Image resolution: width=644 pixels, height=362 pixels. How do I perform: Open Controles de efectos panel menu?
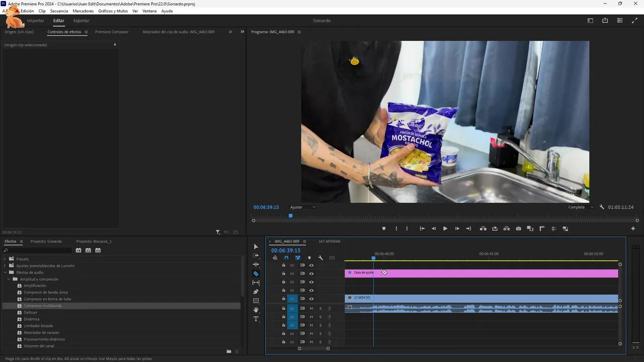tap(86, 32)
